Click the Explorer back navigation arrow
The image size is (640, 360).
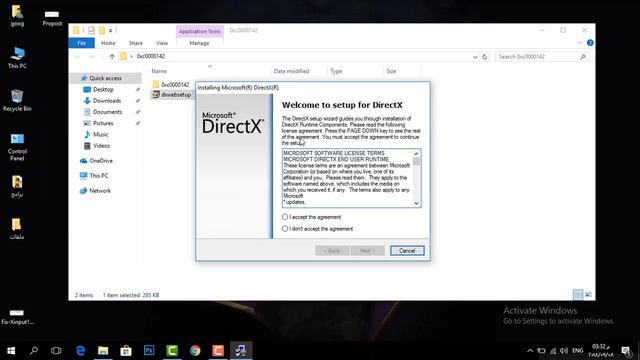[78, 57]
